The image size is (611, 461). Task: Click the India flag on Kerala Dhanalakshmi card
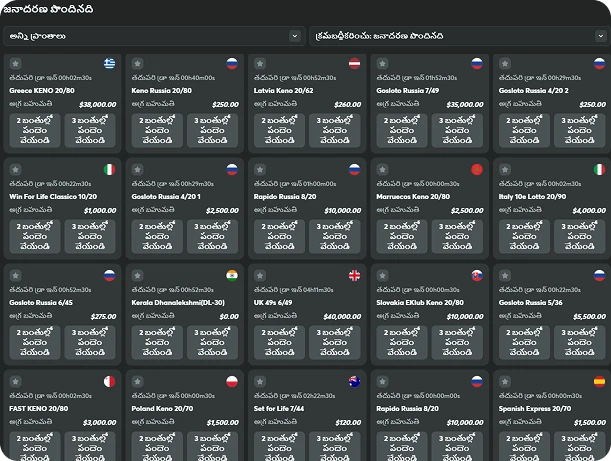[232, 276]
